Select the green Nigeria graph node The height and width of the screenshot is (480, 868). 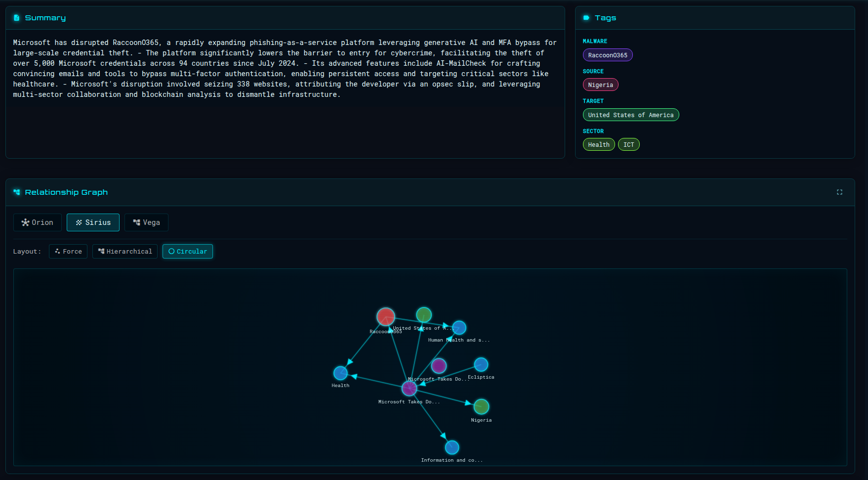[x=481, y=407]
